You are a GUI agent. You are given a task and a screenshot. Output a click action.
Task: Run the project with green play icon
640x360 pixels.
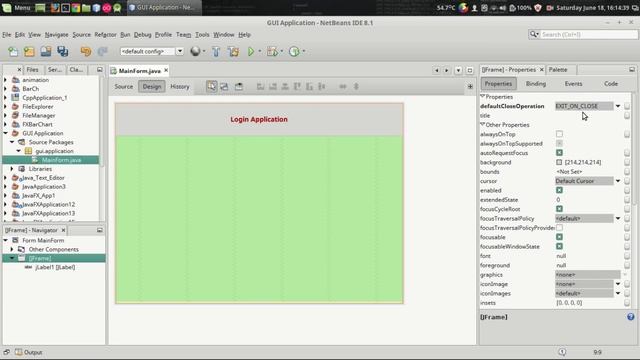tap(251, 51)
